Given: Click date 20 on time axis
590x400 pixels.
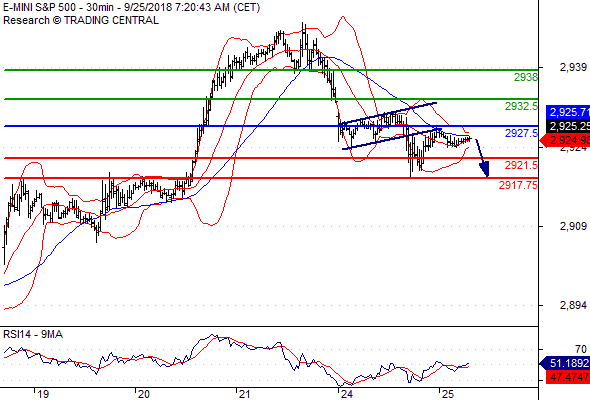Looking at the screenshot, I should 144,394.
